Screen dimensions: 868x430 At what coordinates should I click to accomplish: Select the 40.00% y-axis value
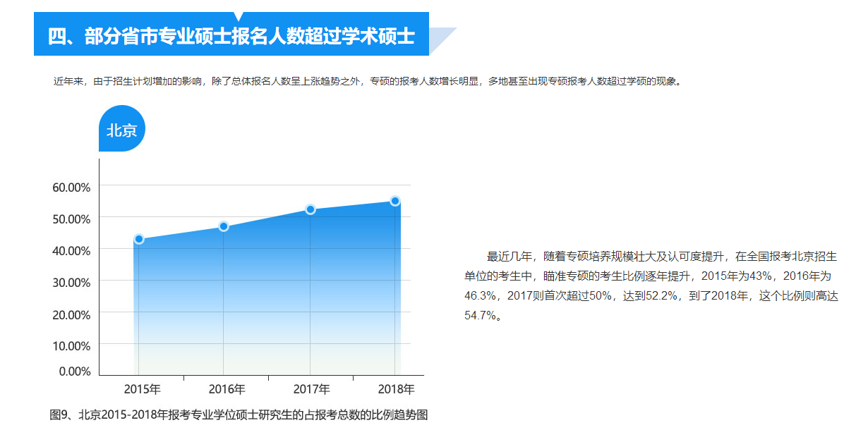(x=71, y=251)
